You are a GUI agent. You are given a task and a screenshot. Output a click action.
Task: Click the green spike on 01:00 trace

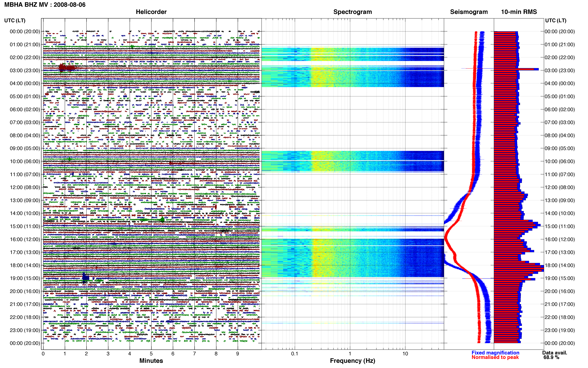pyautogui.click(x=132, y=46)
